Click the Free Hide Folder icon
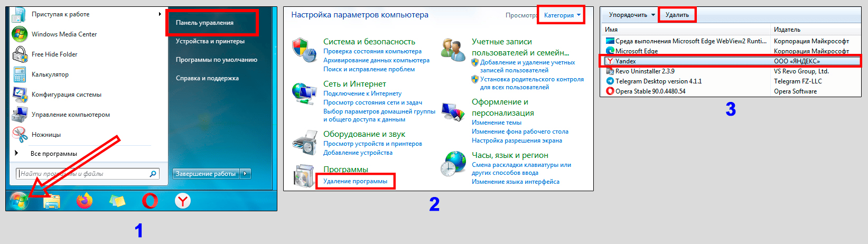Viewport: 868px width, 244px height. [20, 54]
